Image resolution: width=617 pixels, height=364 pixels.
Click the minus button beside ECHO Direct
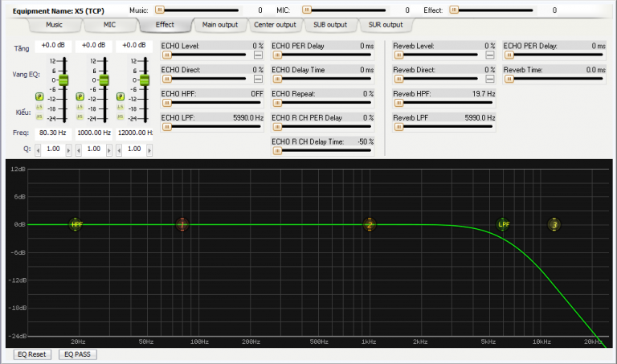[x=258, y=79]
